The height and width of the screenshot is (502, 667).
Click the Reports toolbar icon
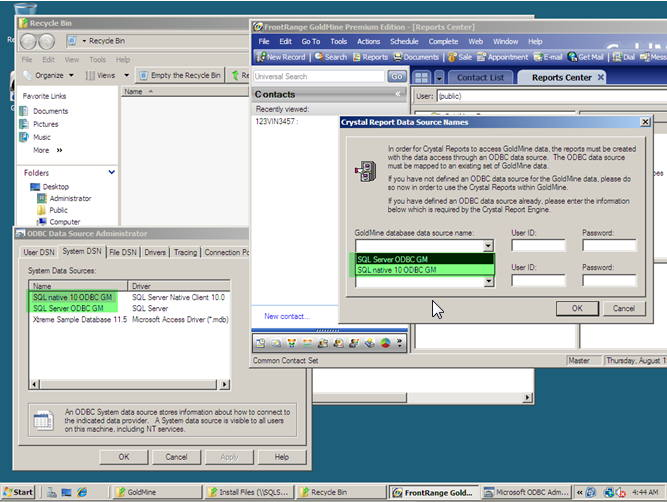(370, 57)
